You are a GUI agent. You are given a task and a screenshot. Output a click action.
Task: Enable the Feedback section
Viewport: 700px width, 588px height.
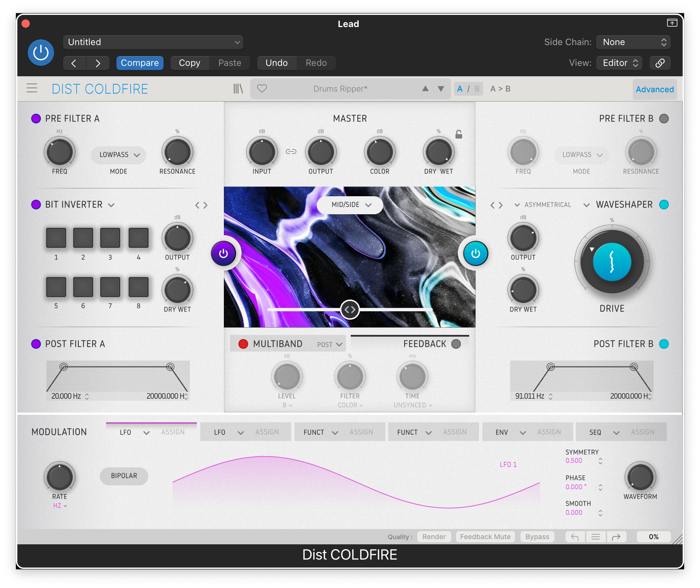[x=456, y=344]
